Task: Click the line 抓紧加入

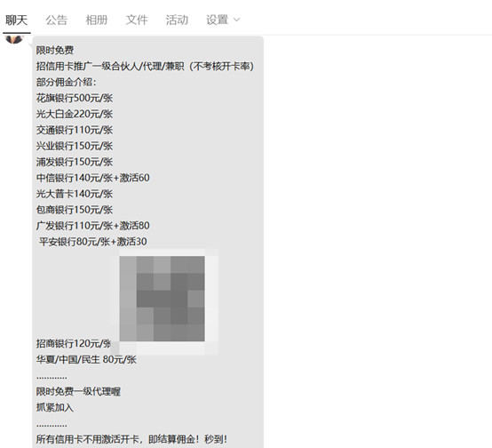Action: pyautogui.click(x=55, y=408)
